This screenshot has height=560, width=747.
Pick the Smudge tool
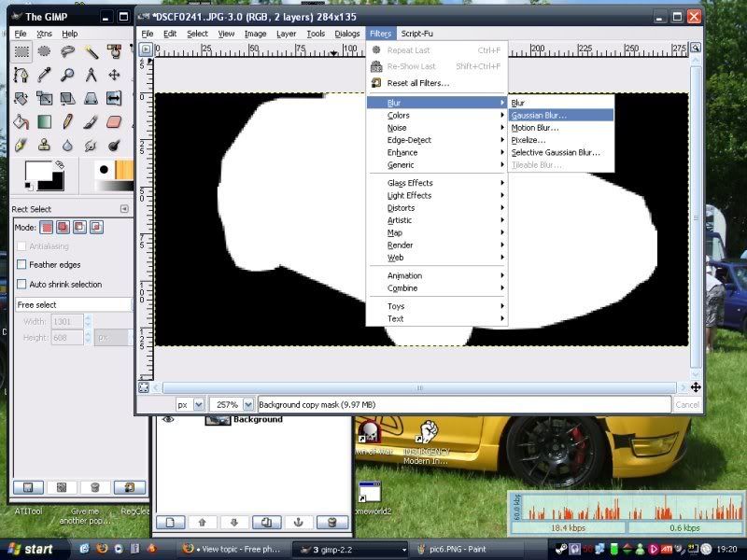[x=91, y=146]
